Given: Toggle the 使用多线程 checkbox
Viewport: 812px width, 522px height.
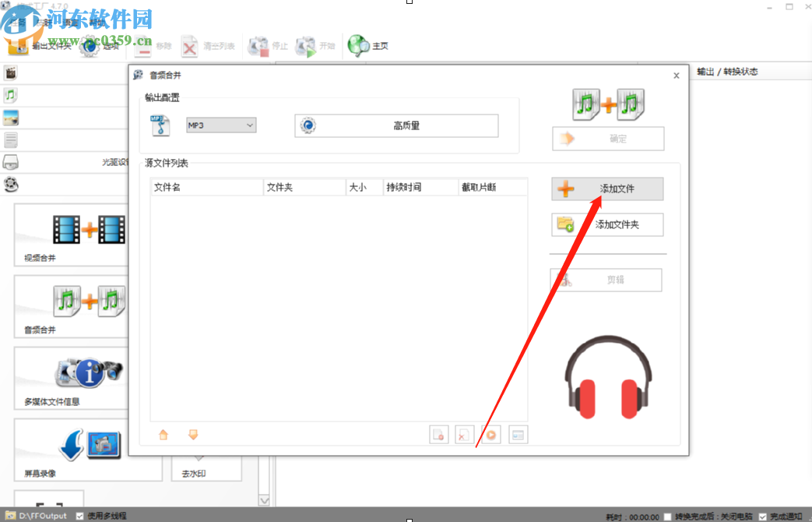Looking at the screenshot, I should tap(79, 515).
